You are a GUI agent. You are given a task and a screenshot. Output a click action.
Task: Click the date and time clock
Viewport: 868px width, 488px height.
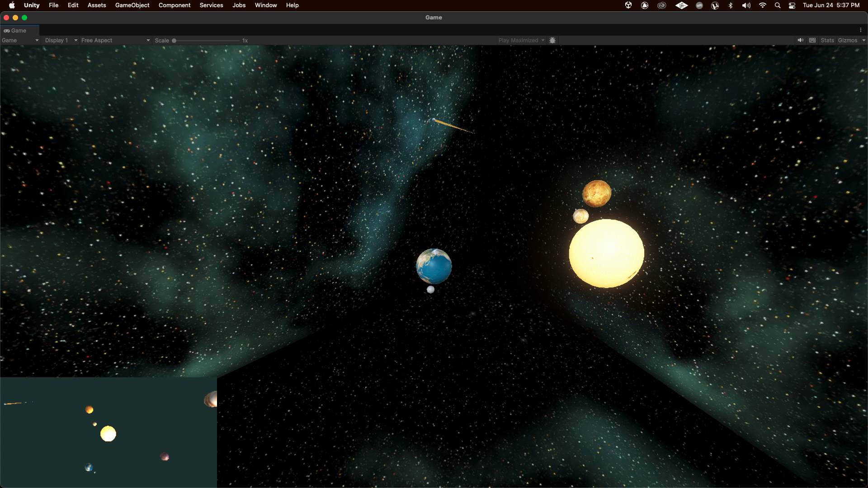[x=831, y=5]
